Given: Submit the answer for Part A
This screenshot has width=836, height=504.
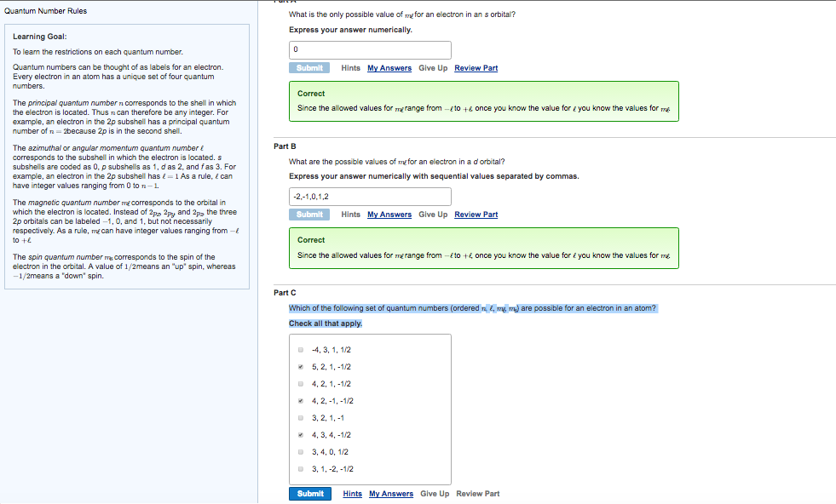Looking at the screenshot, I should 309,67.
